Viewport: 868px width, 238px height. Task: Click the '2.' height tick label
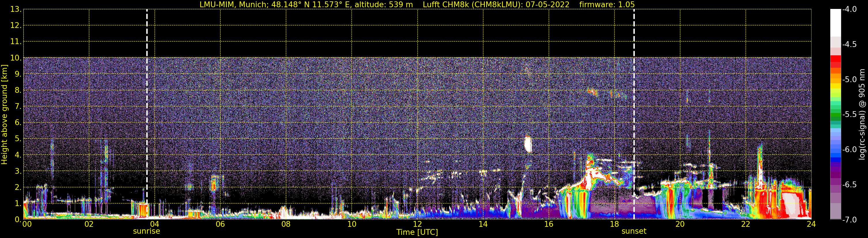point(18,188)
